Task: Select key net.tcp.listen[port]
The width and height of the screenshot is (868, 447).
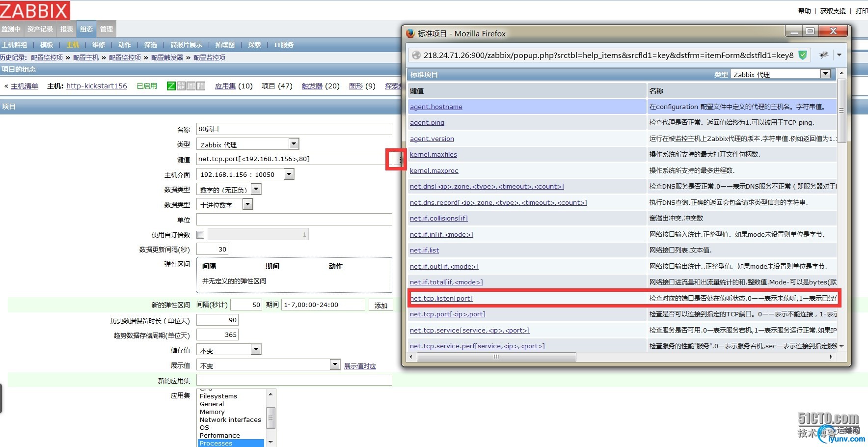Action: point(441,298)
